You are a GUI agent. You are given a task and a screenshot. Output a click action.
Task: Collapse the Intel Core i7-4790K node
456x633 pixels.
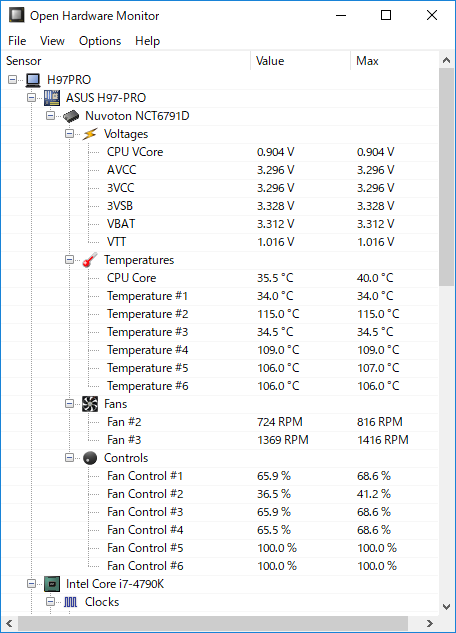coord(31,583)
